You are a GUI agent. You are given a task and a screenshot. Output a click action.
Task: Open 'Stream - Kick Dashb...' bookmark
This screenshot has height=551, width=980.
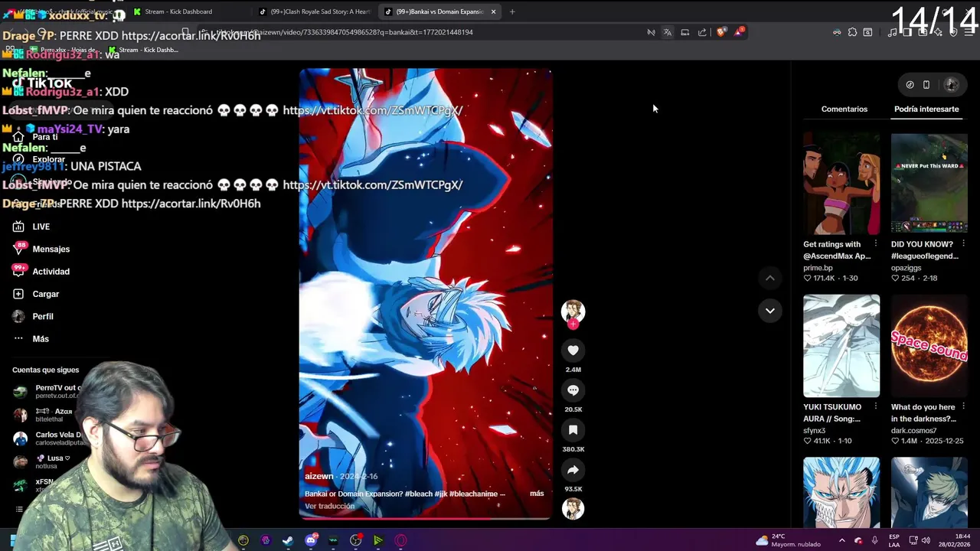143,50
